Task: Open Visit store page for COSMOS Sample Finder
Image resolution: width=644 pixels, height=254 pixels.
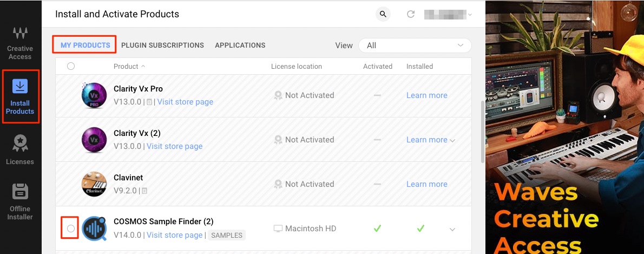Action: 175,235
